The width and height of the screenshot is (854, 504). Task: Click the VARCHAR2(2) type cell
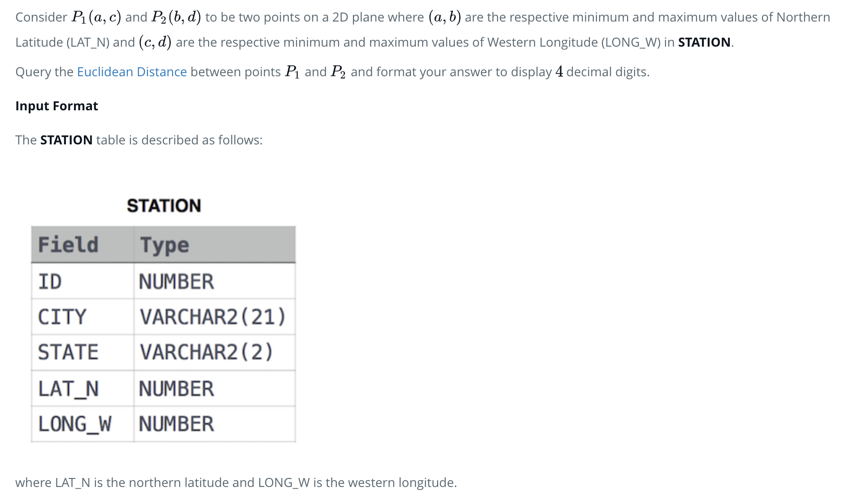(214, 352)
